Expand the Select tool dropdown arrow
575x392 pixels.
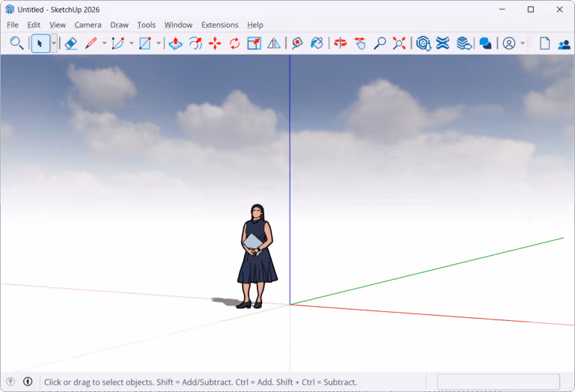(x=54, y=43)
